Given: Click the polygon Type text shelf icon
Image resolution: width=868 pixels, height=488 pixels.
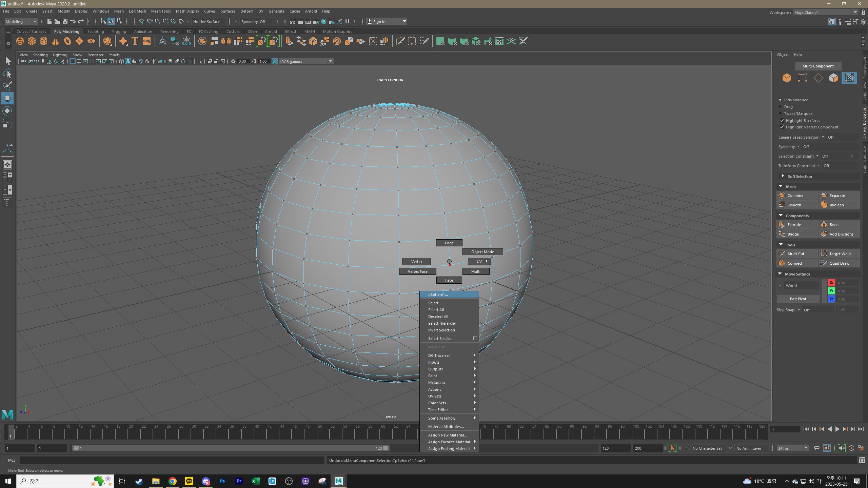Looking at the screenshot, I should [x=135, y=41].
